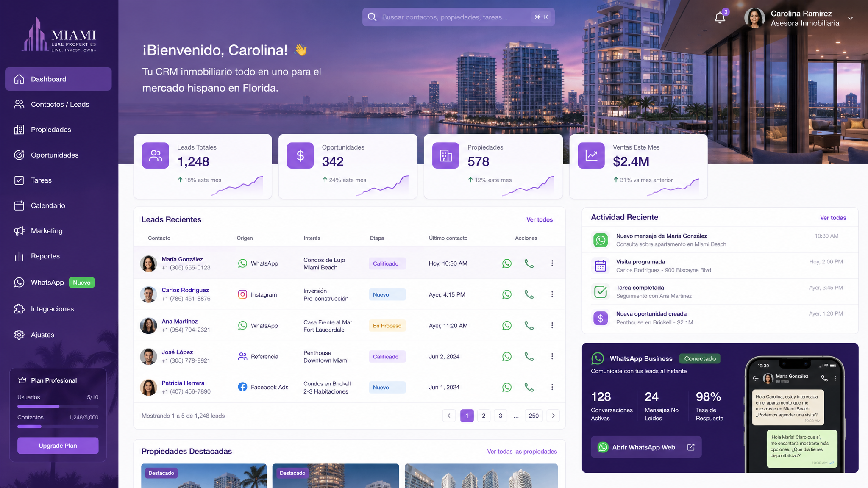Click the Contactos 1,248/5,000 progress bar

[58, 427]
